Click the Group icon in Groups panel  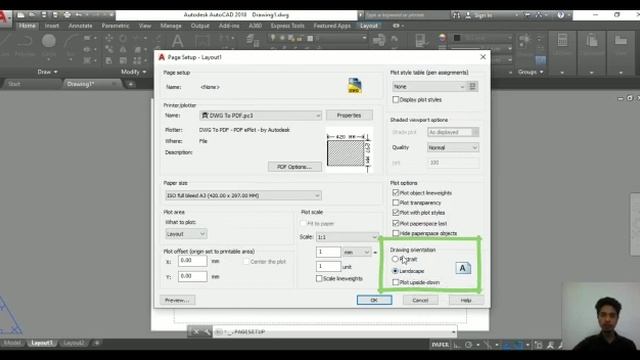point(524,40)
